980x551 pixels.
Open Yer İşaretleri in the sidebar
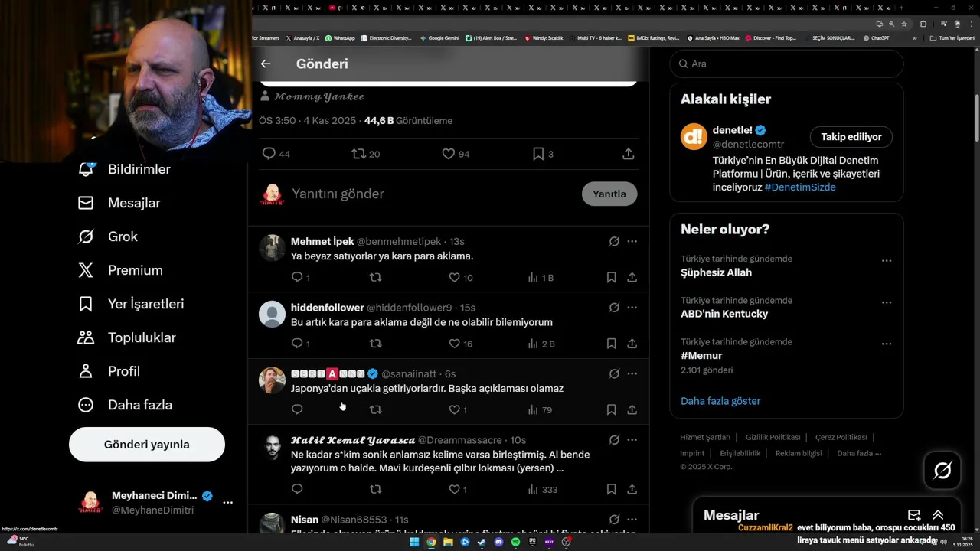pos(131,304)
